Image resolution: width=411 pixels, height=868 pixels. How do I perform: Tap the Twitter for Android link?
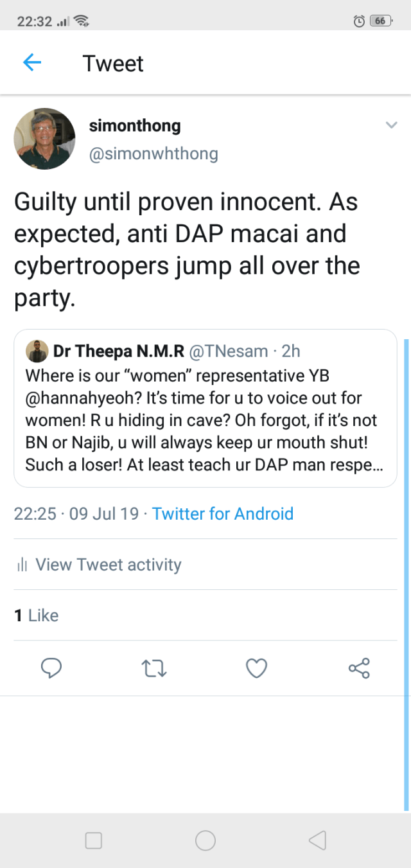[x=223, y=514]
